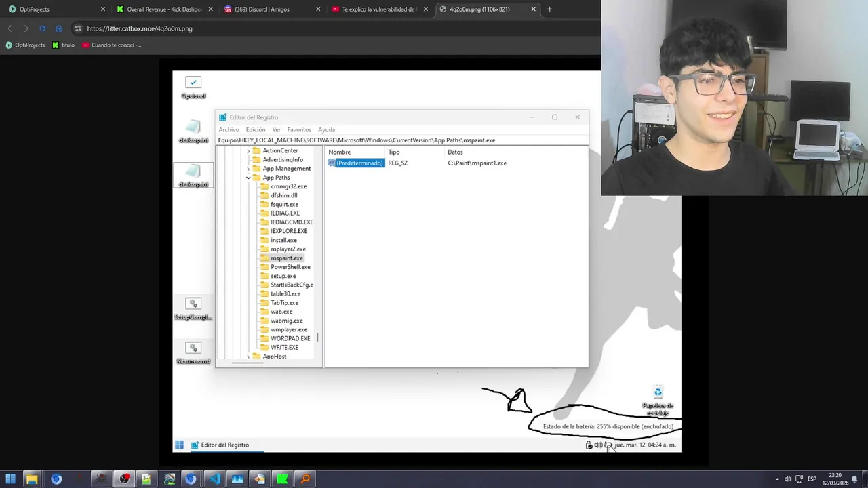This screenshot has height=488, width=868.
Task: Reload the current browser page
Action: point(42,28)
